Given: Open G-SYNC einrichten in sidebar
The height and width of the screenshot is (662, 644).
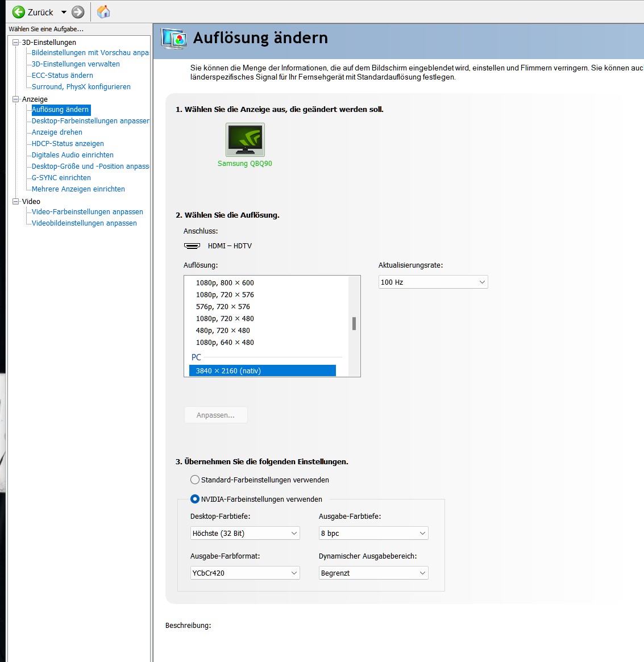Looking at the screenshot, I should pos(61,178).
